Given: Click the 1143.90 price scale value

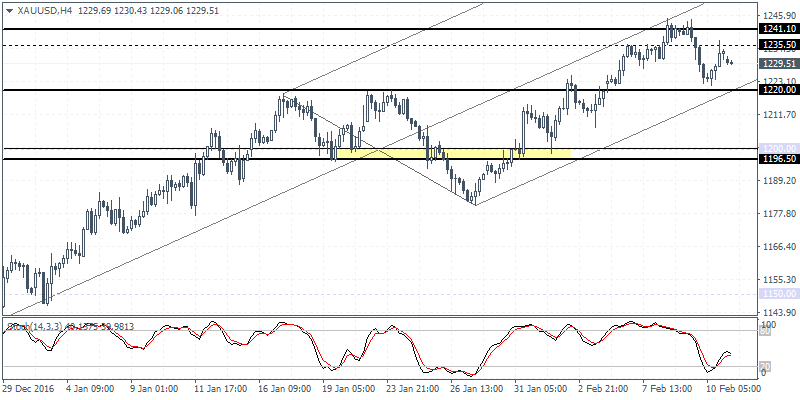Looking at the screenshot, I should (x=777, y=313).
